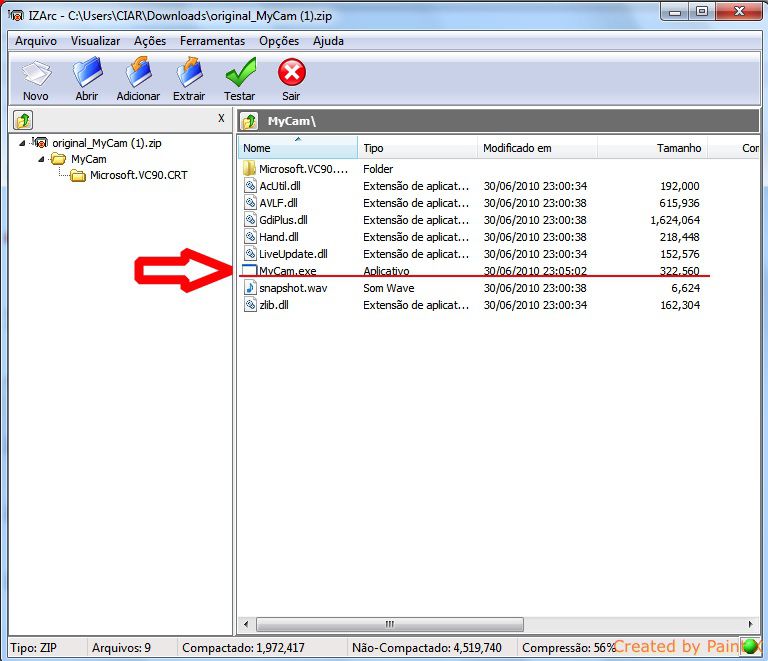The height and width of the screenshot is (661, 768).
Task: Open the Arquivo menu
Action: (x=36, y=41)
